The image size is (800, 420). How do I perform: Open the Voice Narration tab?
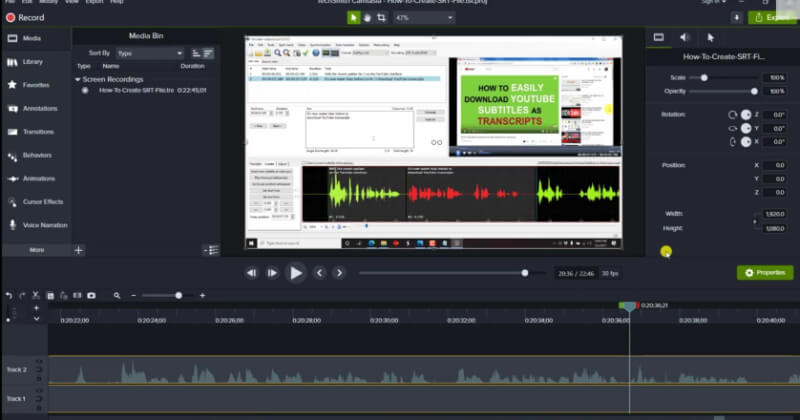click(36, 225)
